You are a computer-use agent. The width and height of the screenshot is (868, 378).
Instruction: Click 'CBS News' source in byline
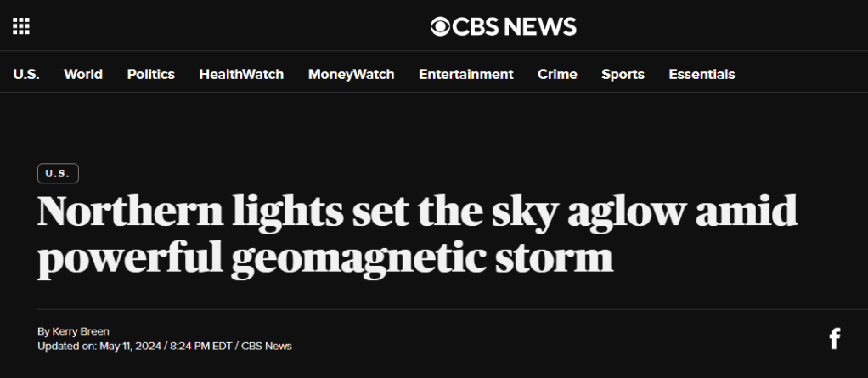click(267, 346)
